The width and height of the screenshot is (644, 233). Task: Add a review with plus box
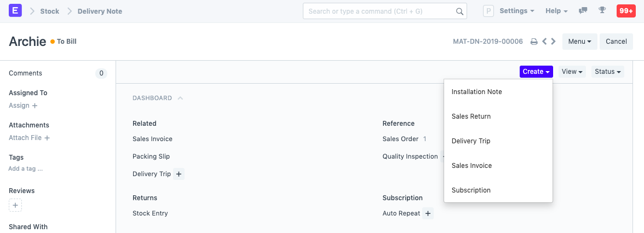click(15, 206)
